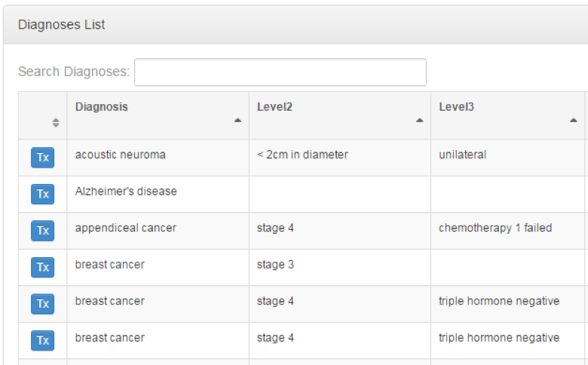Image resolution: width=588 pixels, height=365 pixels.
Task: Focus the Search Diagnoses input field
Action: point(280,72)
